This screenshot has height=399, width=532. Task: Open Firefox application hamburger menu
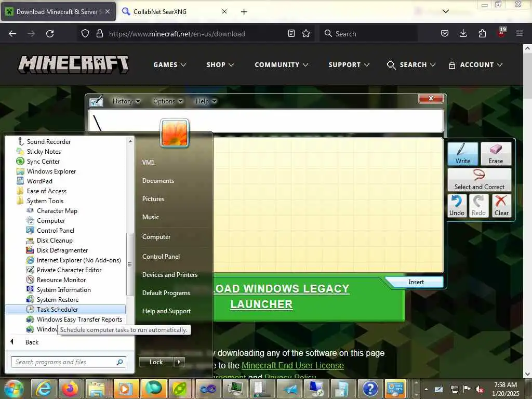click(519, 33)
